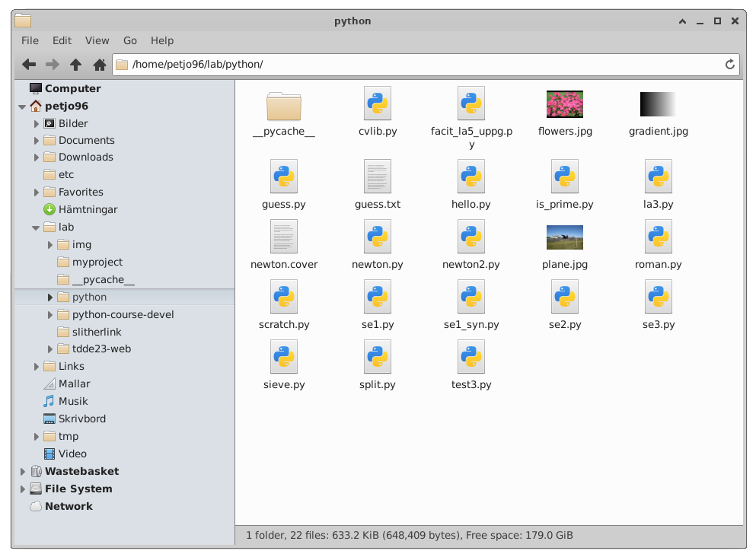Open the View menu
Viewport: 756px width, 557px height.
tap(97, 40)
